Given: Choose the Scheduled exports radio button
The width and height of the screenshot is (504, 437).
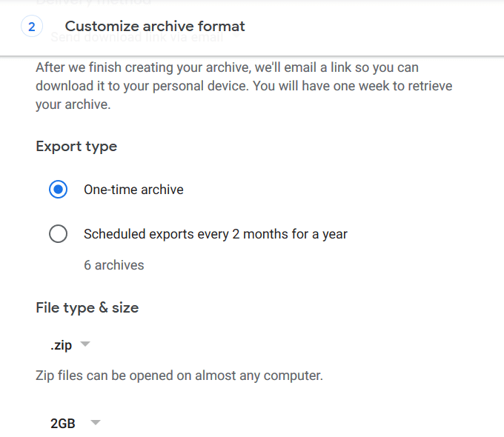Looking at the screenshot, I should 59,234.
